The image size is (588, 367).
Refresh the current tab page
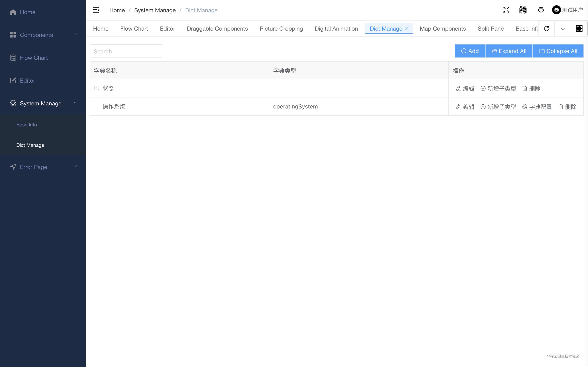click(546, 29)
